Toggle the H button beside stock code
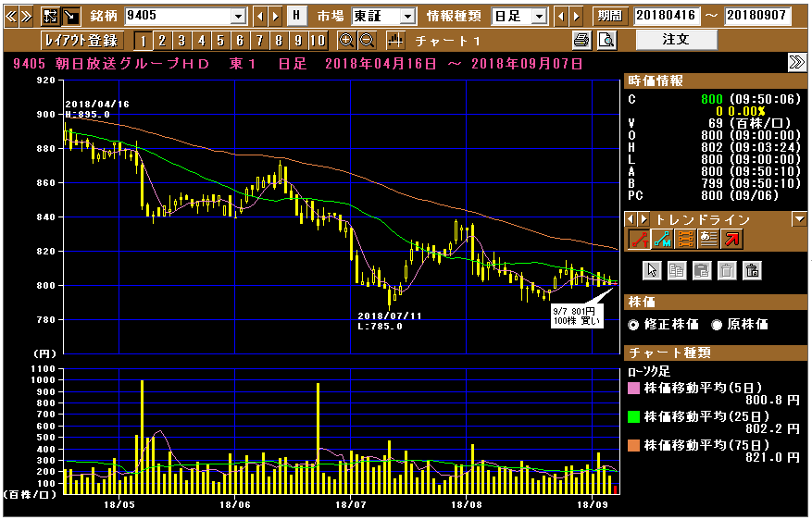This screenshot has width=812, height=520. point(295,16)
